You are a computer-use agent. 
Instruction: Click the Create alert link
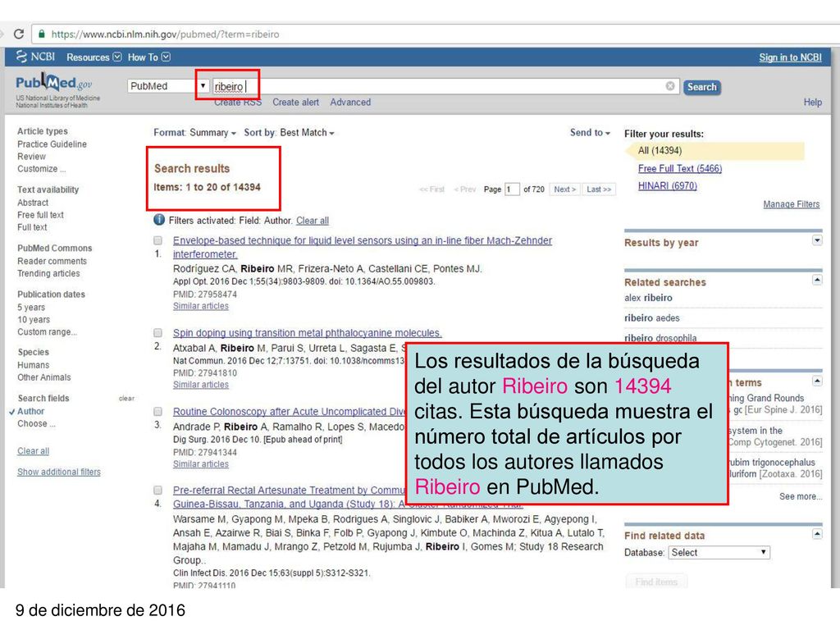pyautogui.click(x=295, y=102)
